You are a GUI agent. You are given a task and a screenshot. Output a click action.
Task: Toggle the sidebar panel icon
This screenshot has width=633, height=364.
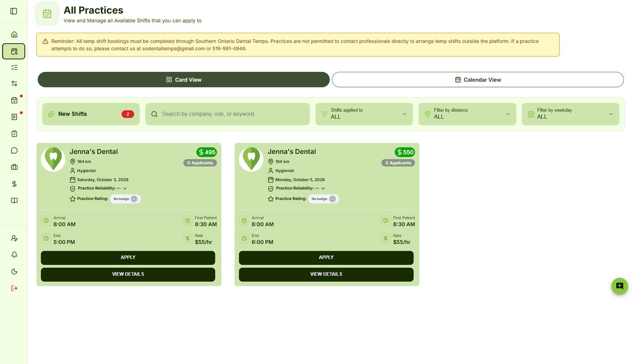[14, 11]
